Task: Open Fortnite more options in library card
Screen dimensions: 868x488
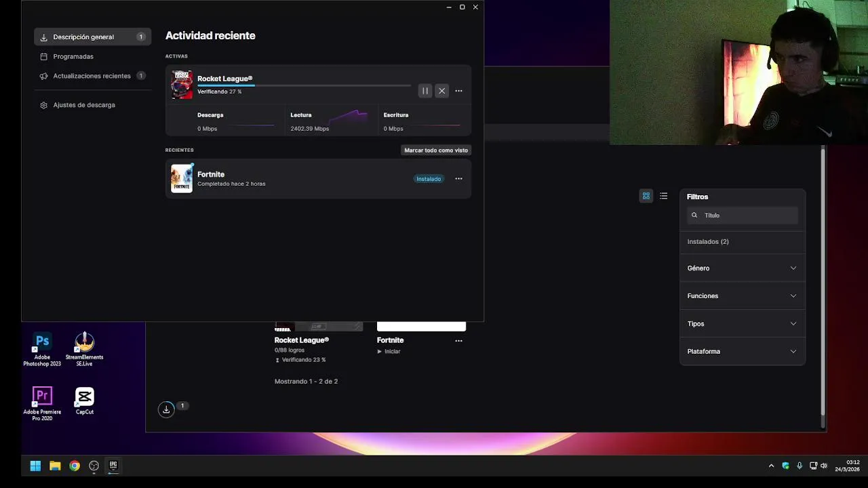Action: click(x=458, y=341)
